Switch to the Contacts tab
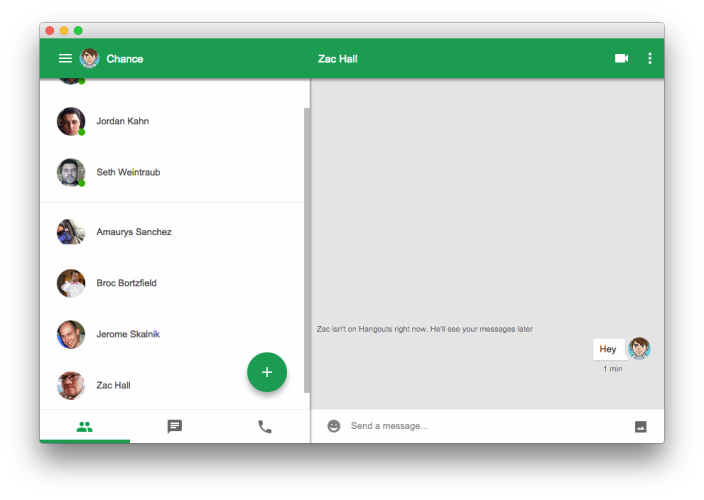The width and height of the screenshot is (704, 500). [x=84, y=426]
